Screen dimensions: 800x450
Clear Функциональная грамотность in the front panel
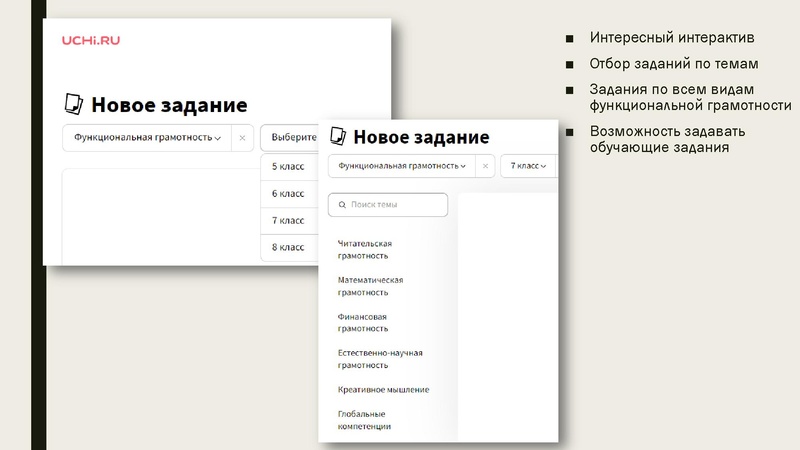click(x=485, y=166)
